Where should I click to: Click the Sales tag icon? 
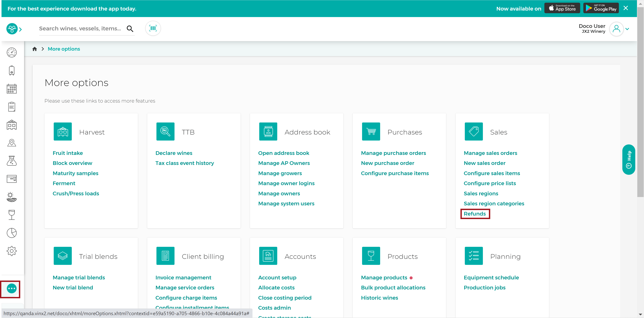coord(474,132)
